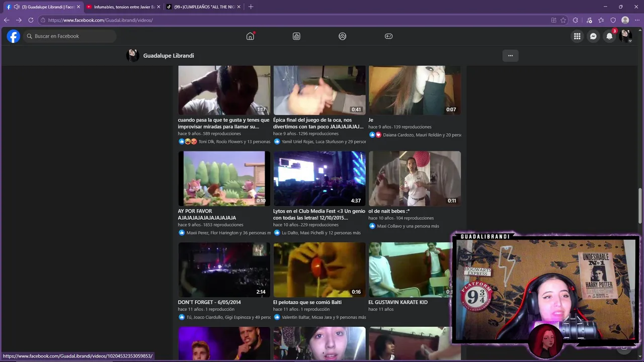Open Guadalupe Librandi profile name link
The image size is (644, 362).
click(169, 56)
